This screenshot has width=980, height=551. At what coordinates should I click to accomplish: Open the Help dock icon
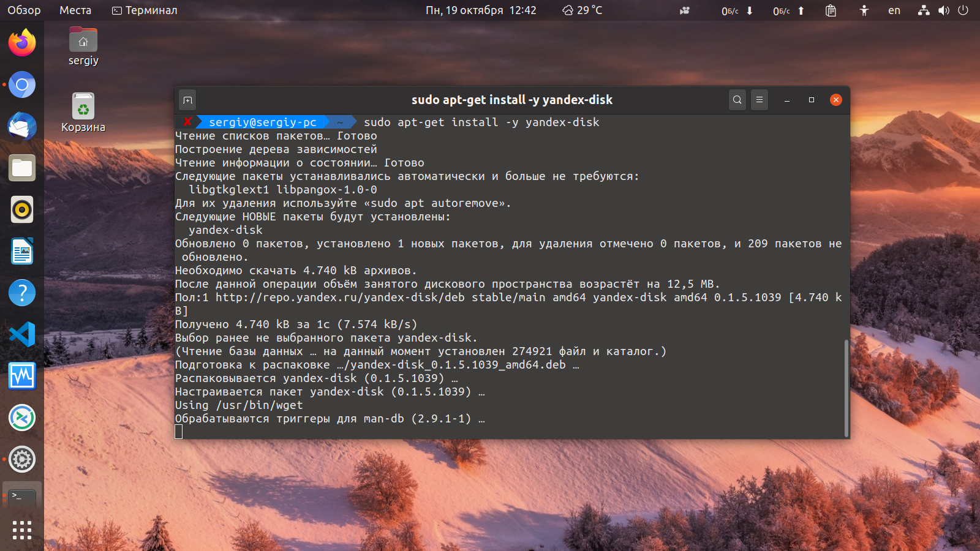pos(22,293)
